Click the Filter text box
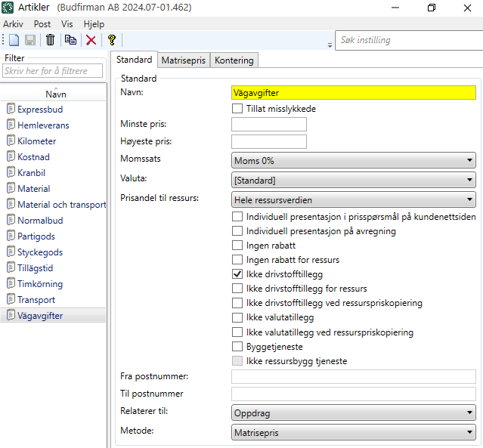 click(52, 71)
